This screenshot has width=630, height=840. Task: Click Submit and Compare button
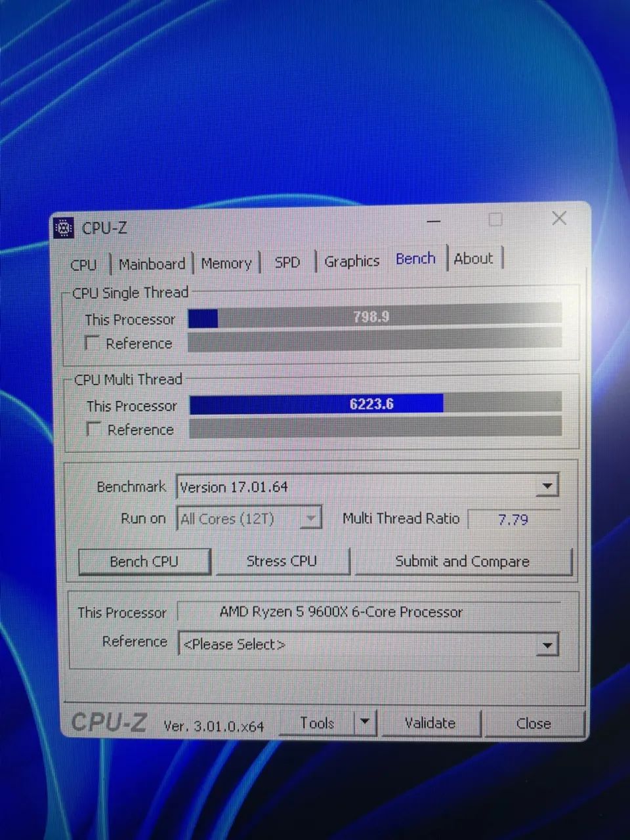point(463,561)
